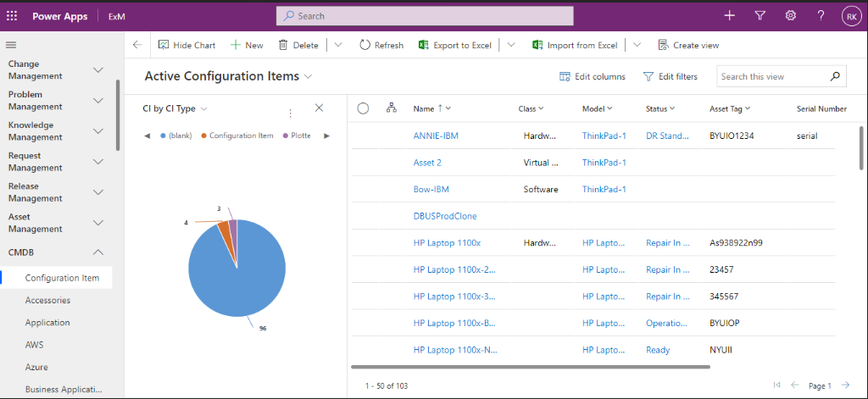Click Hide Chart in command bar
Screen dimensions: 868x399
point(186,46)
